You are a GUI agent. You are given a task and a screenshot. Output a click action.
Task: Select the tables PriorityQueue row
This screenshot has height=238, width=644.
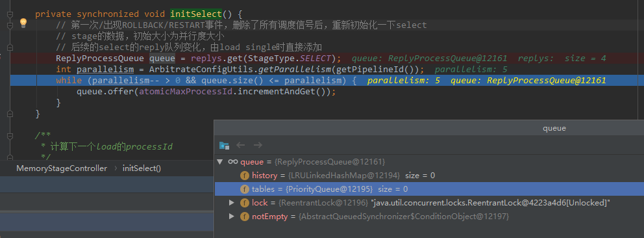tap(429, 189)
